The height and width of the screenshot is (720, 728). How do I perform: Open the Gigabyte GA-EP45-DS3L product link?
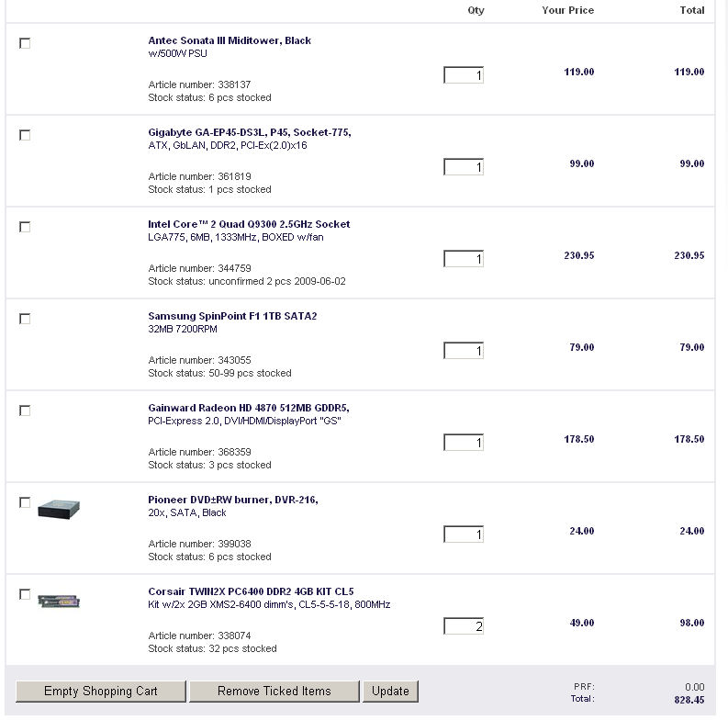(249, 132)
